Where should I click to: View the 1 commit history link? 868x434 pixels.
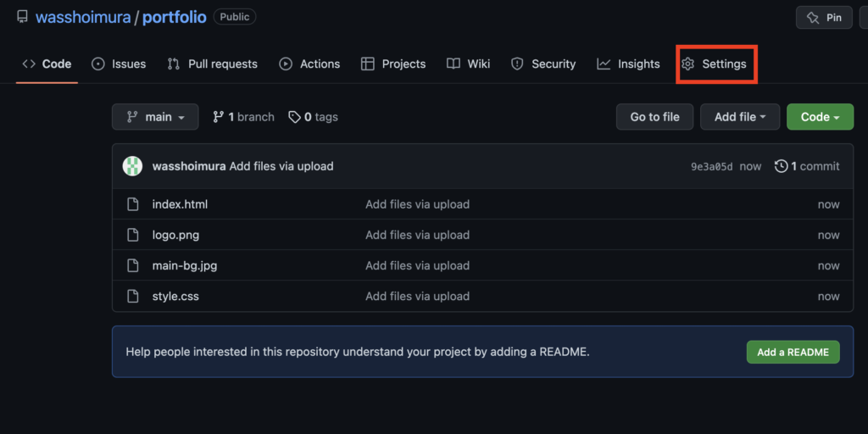click(x=807, y=166)
